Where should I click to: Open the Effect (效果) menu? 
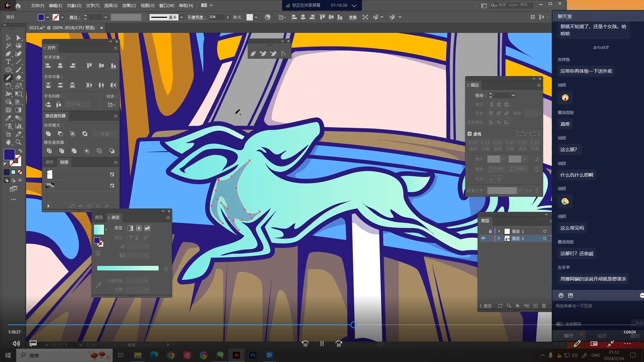point(129,5)
